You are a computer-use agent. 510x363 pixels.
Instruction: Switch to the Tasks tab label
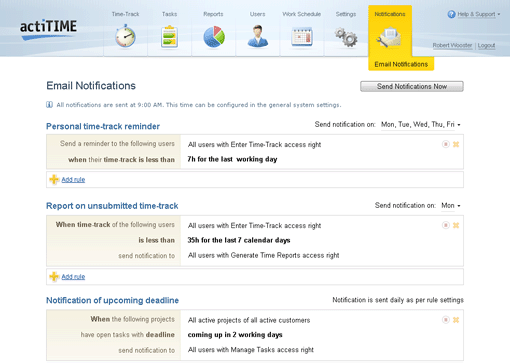pyautogui.click(x=169, y=14)
